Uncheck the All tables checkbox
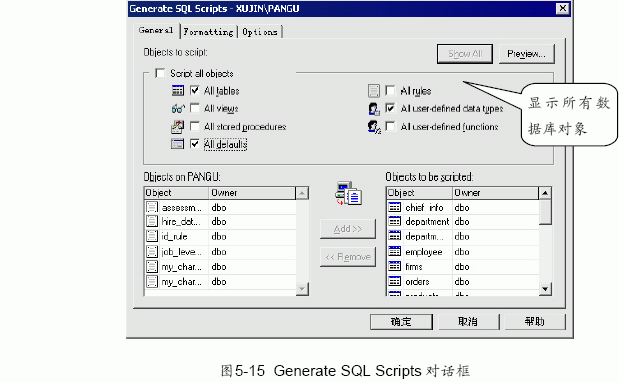Viewport: 619px width, 382px height. point(195,90)
